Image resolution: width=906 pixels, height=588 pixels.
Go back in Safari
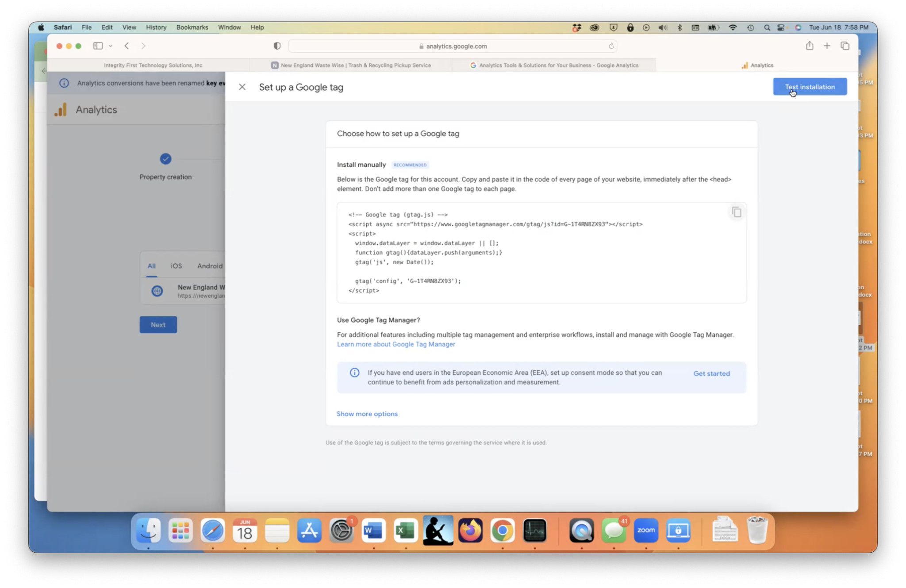pos(127,46)
